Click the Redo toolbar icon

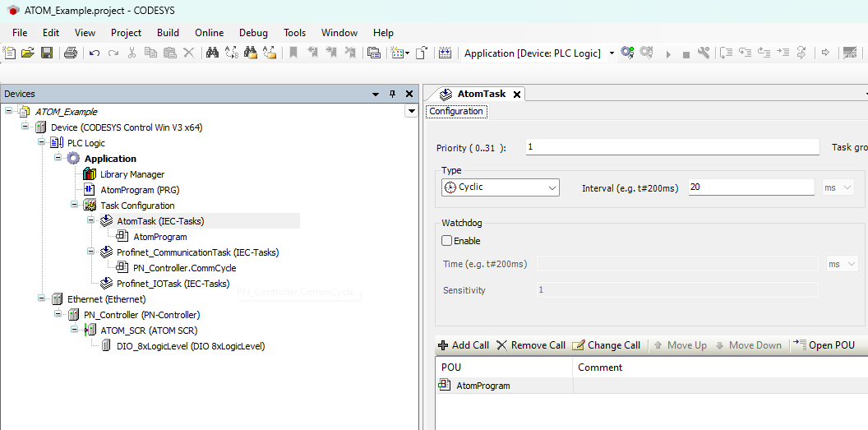point(113,53)
